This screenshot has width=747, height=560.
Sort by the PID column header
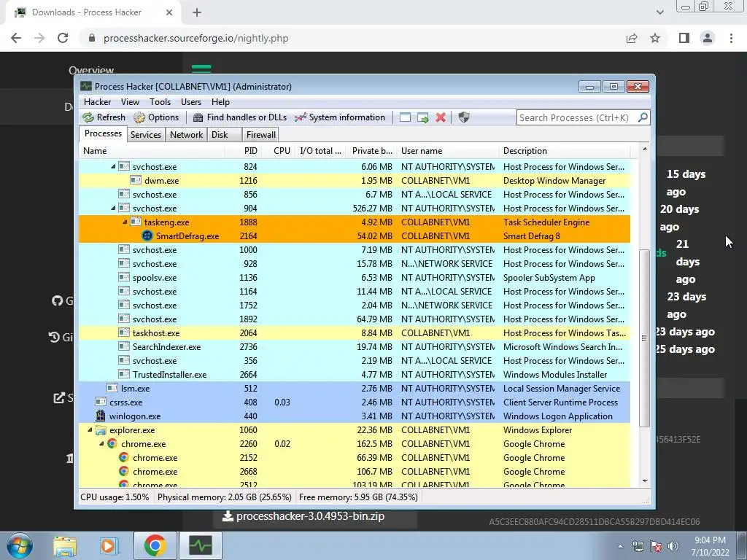point(243,150)
